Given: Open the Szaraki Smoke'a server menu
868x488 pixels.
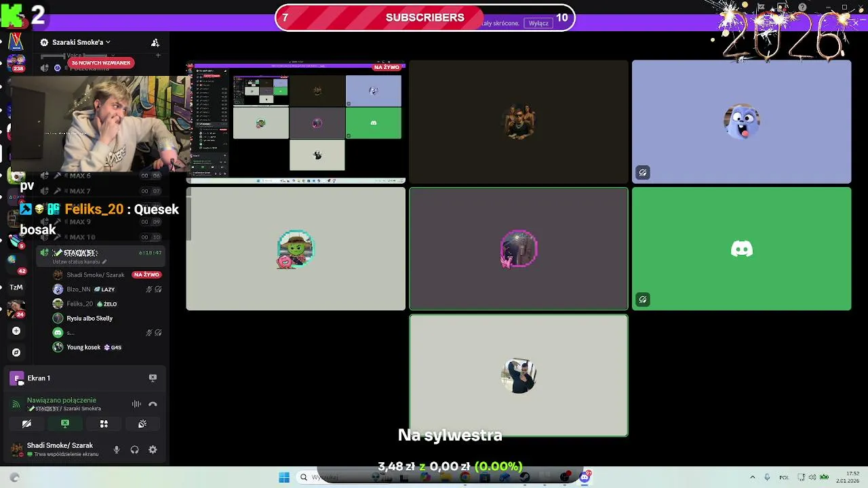Looking at the screenshot, I should (x=75, y=42).
